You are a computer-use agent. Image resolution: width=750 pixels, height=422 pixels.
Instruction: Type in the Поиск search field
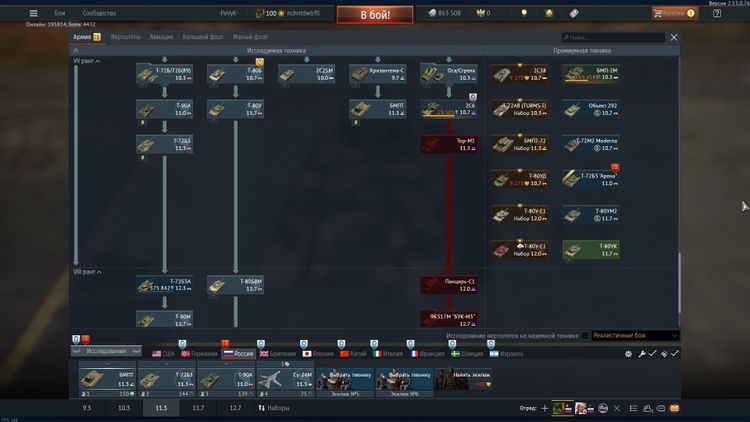(x=612, y=37)
